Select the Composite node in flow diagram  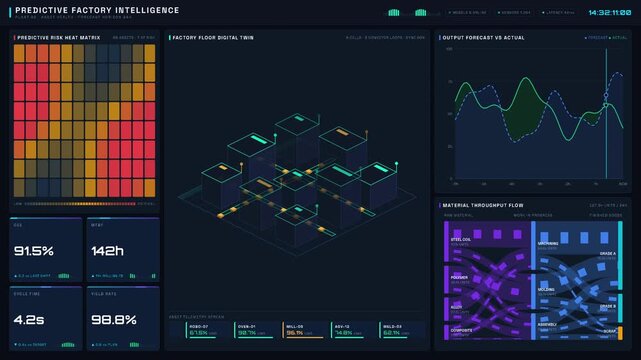point(446,332)
